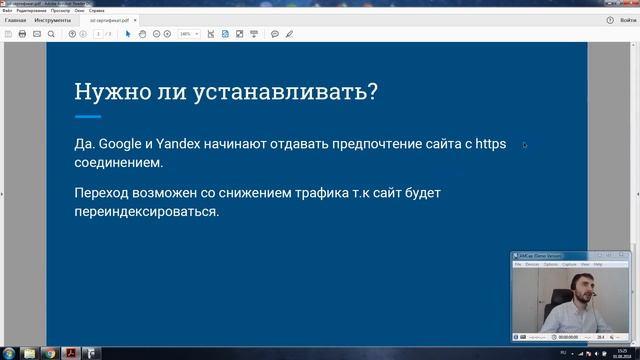Screen dimensions: 640x360
Task: Open the Просмотр menu
Action: coord(60,11)
